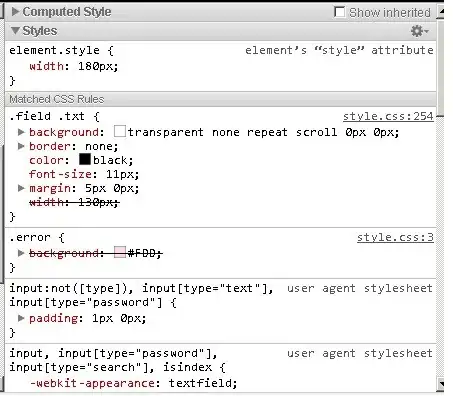The height and width of the screenshot is (396, 453).
Task: Click the black color swatch
Action: (x=85, y=159)
